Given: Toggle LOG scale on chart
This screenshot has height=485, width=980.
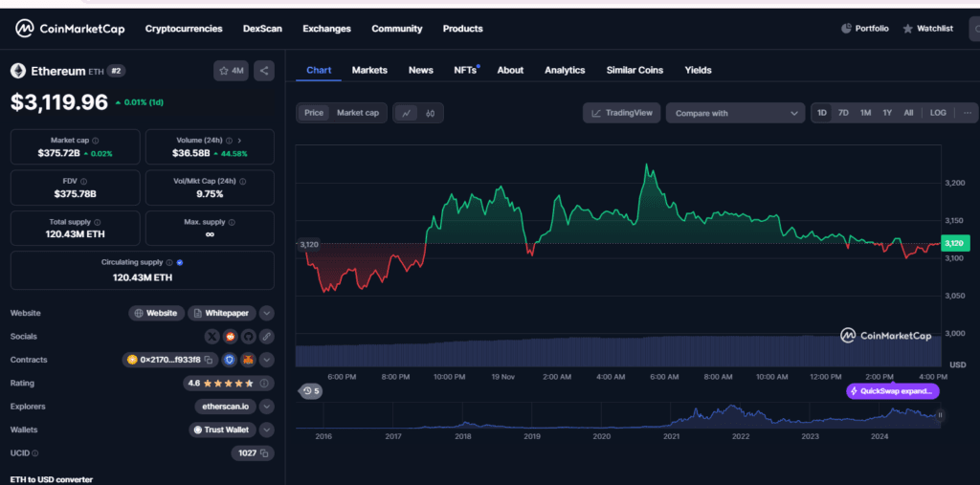Looking at the screenshot, I should [x=938, y=113].
